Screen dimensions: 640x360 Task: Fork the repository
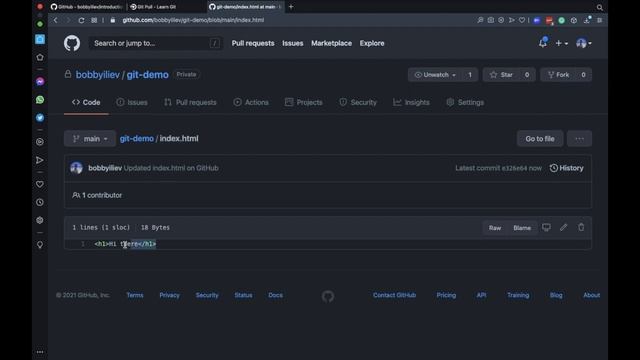point(558,75)
